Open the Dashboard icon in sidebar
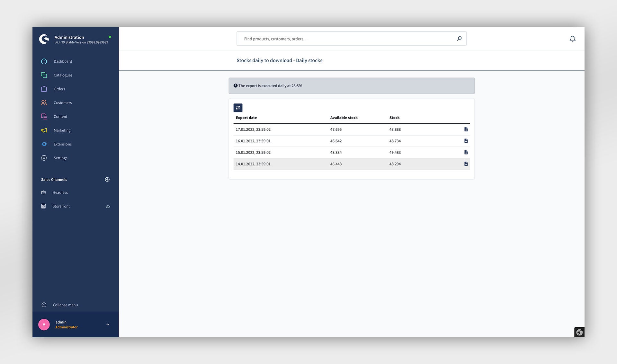This screenshot has height=364, width=617. coord(44,61)
